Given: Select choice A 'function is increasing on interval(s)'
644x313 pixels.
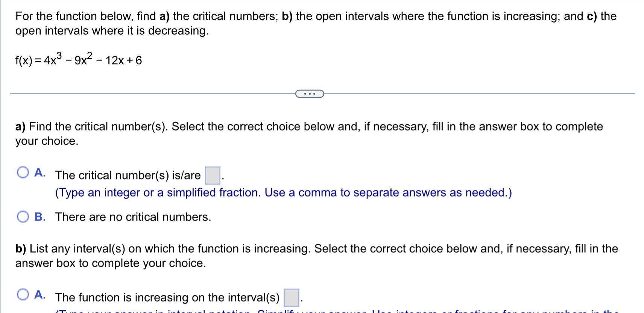Looking at the screenshot, I should (23, 295).
